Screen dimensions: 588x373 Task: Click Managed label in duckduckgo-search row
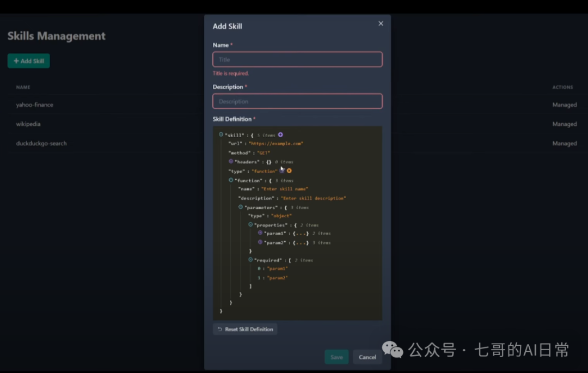click(565, 144)
